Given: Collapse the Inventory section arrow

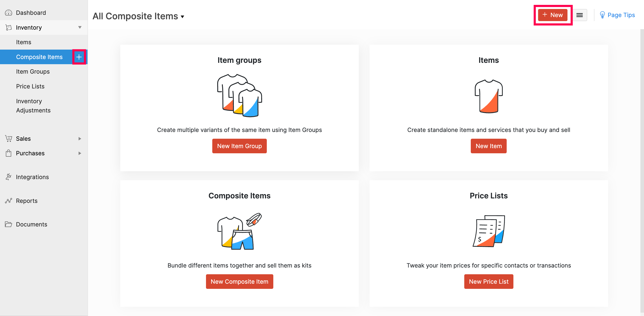Looking at the screenshot, I should [80, 27].
